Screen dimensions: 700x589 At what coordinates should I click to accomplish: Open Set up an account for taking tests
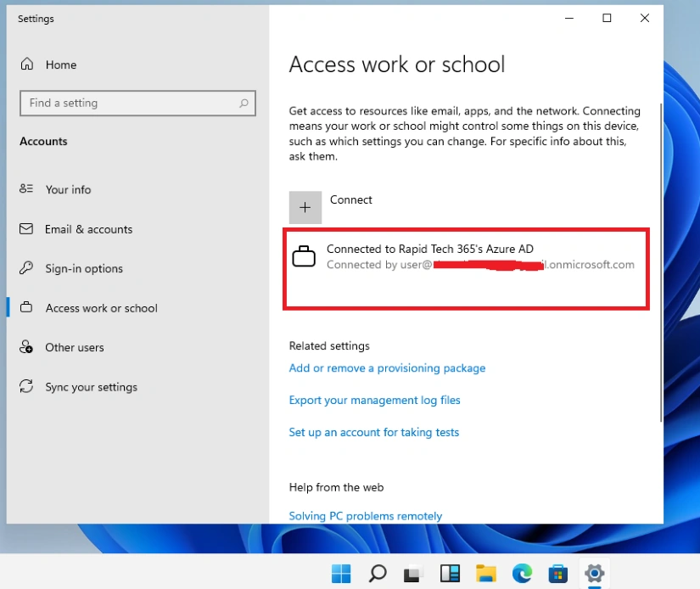pyautogui.click(x=374, y=432)
